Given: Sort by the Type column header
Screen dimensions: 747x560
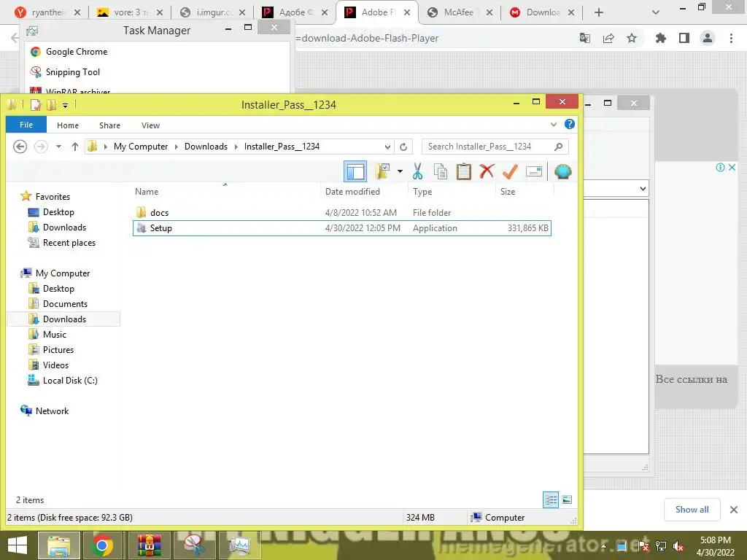Looking at the screenshot, I should (x=422, y=192).
